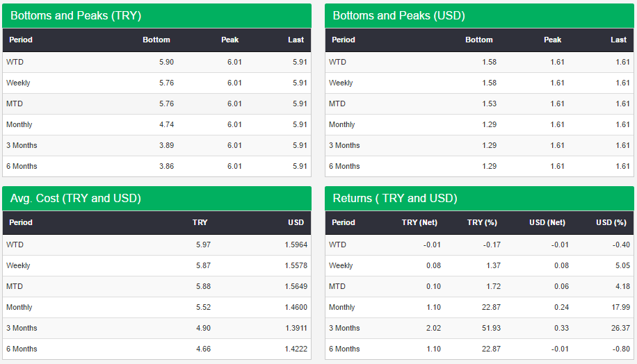Click the TRY (%) column header in Returns

(482, 222)
